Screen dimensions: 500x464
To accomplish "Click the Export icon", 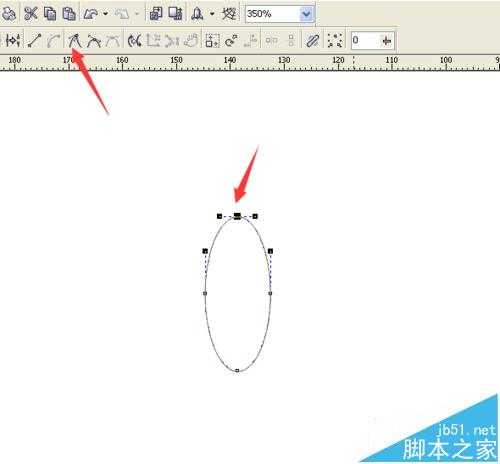I will point(175,14).
